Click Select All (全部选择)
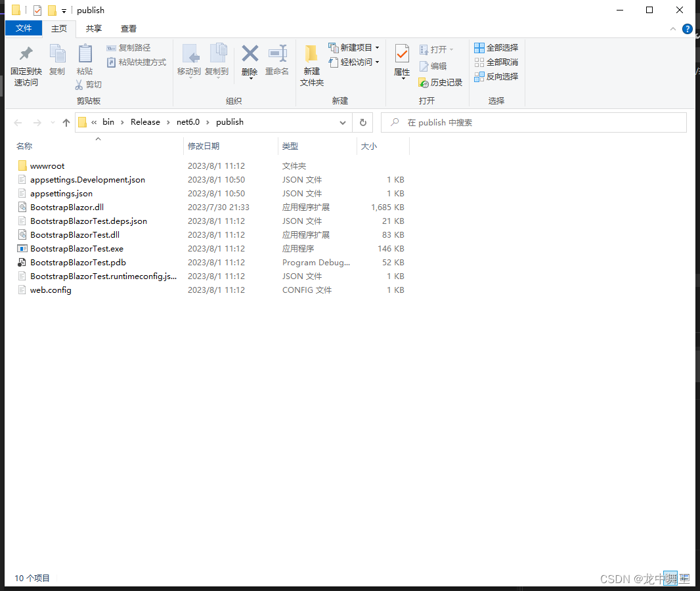The width and height of the screenshot is (700, 591). [496, 48]
